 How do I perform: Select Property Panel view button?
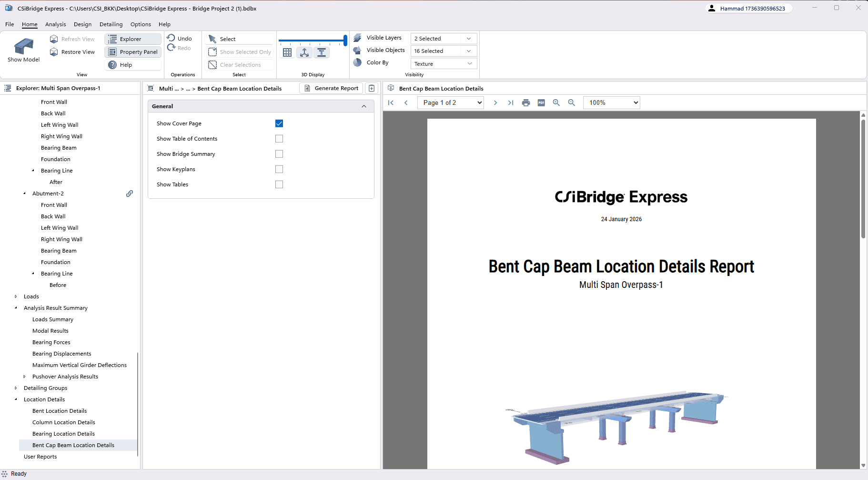coord(133,51)
